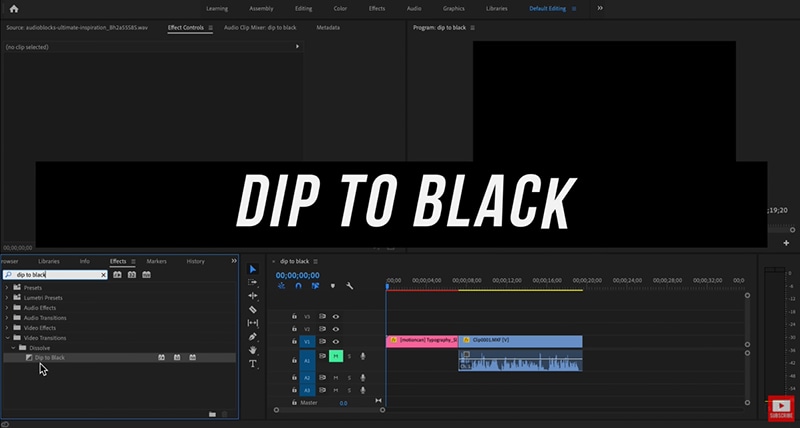
Task: Select the Type tool
Action: pos(253,364)
